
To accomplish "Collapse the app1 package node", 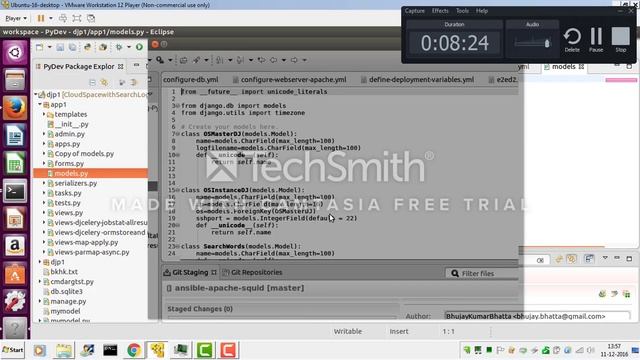I will [40, 104].
